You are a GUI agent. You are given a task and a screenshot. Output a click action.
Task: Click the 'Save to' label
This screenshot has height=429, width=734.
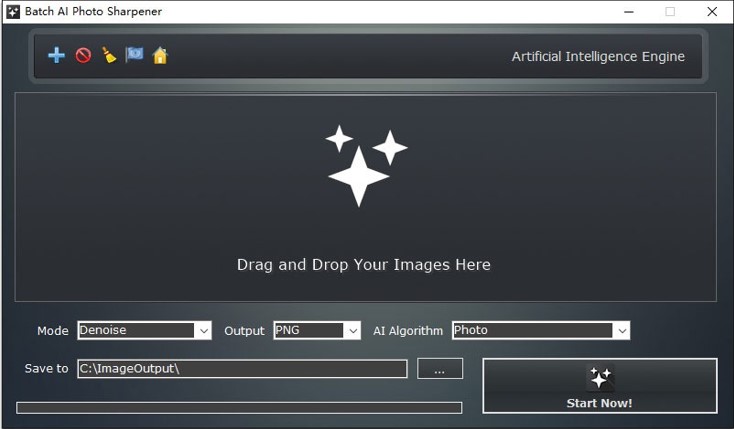[x=46, y=369]
